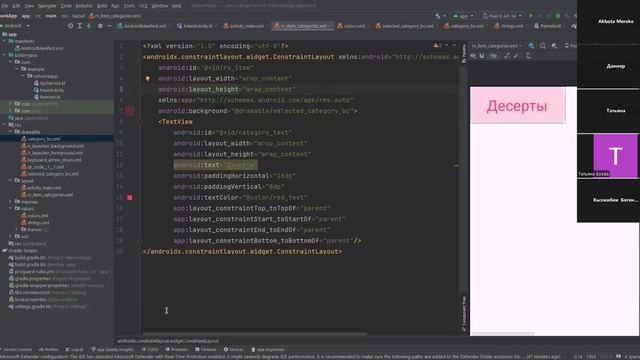The width and height of the screenshot is (640, 360).
Task: Select colors.xml in values folder
Action: coord(35,216)
